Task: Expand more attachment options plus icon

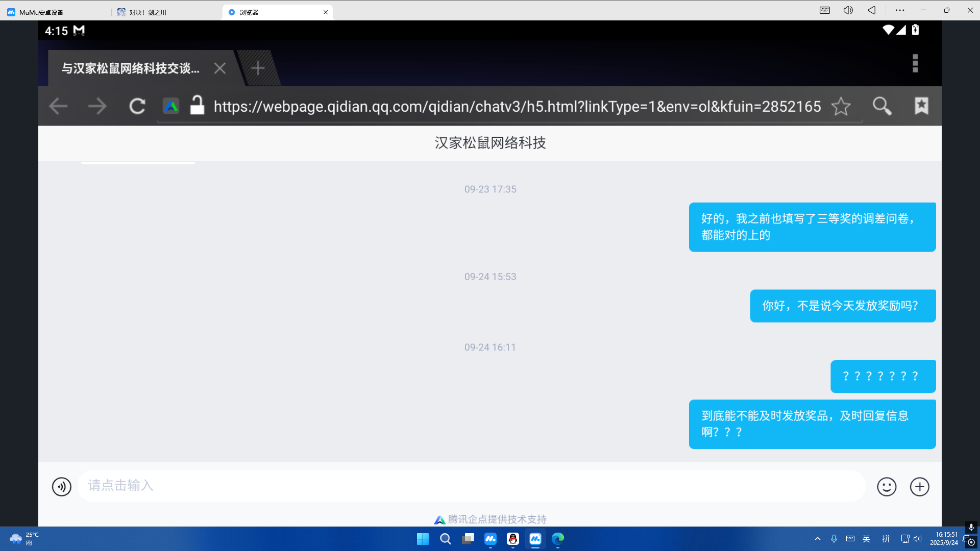Action: [x=919, y=486]
